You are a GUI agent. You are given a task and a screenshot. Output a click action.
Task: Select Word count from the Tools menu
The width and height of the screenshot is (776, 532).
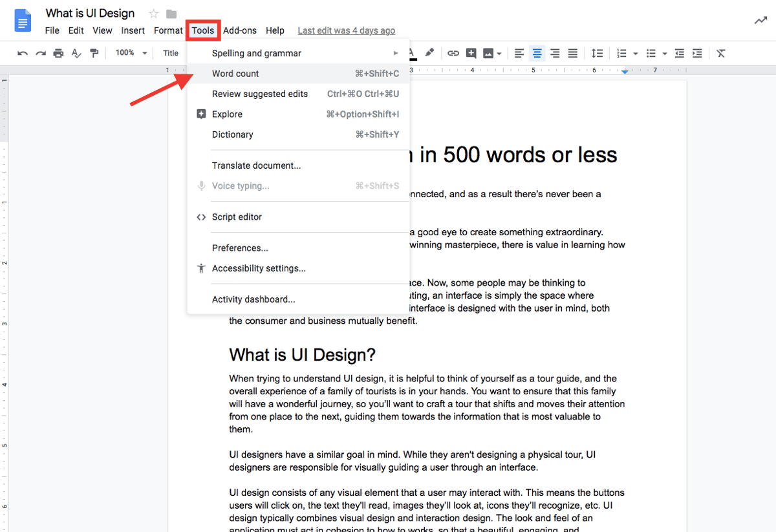(235, 74)
